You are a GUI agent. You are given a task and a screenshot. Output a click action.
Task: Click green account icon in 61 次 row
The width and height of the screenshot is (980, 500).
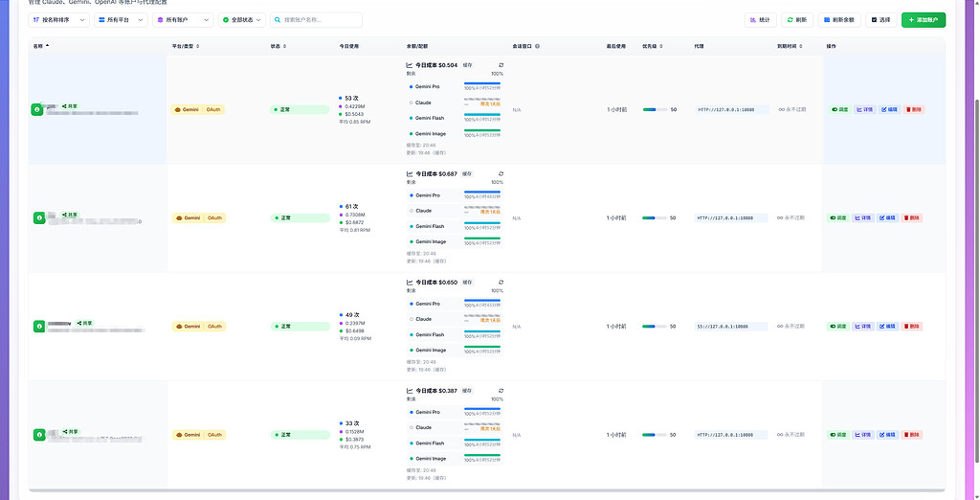pos(38,217)
